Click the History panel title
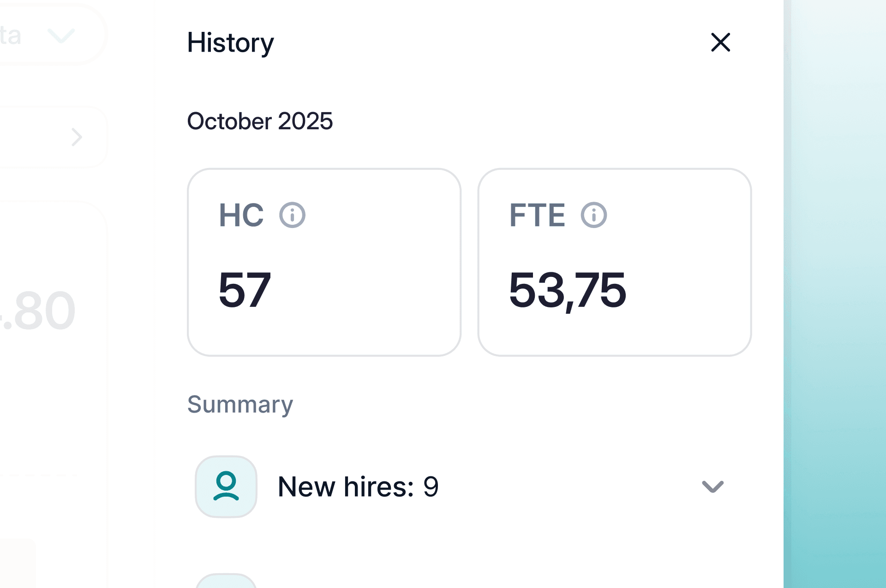Screen dimensions: 886x588 click(230, 43)
